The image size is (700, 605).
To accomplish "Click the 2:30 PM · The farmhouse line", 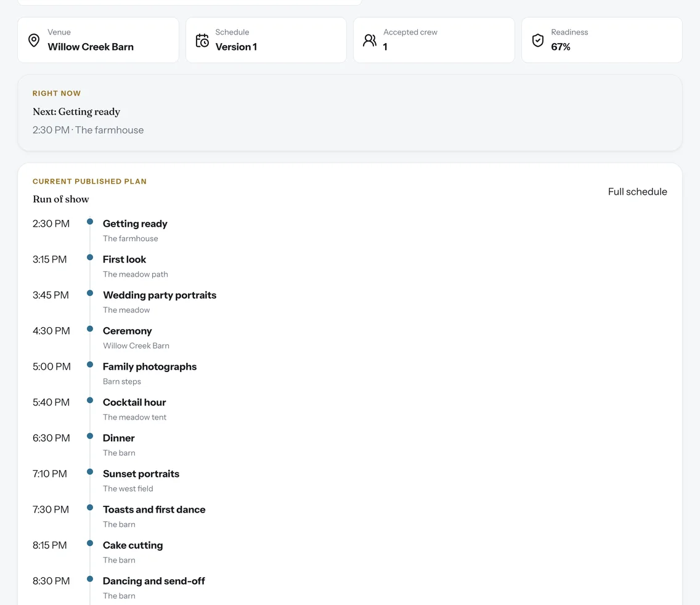I will pyautogui.click(x=88, y=130).
